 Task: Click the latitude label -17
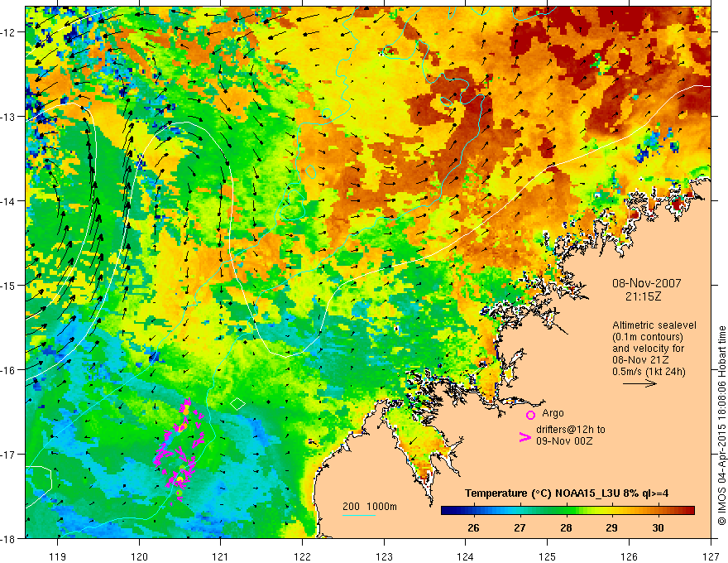[9, 454]
